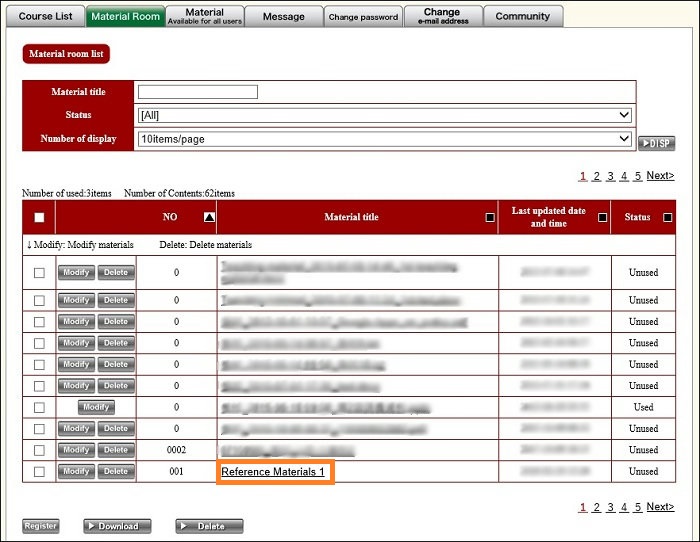Click Modify for Reference Materials 1
The width and height of the screenshot is (700, 542).
[76, 471]
